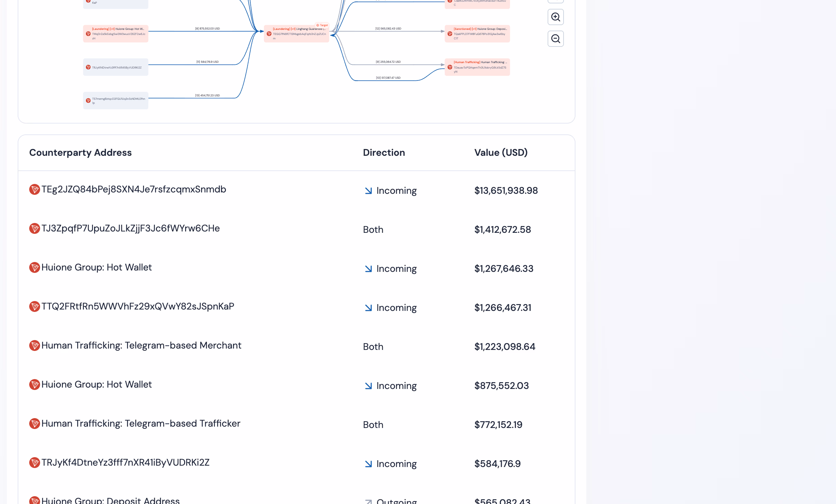836x504 pixels.
Task: Click the zoom out magnifier button
Action: [555, 39]
